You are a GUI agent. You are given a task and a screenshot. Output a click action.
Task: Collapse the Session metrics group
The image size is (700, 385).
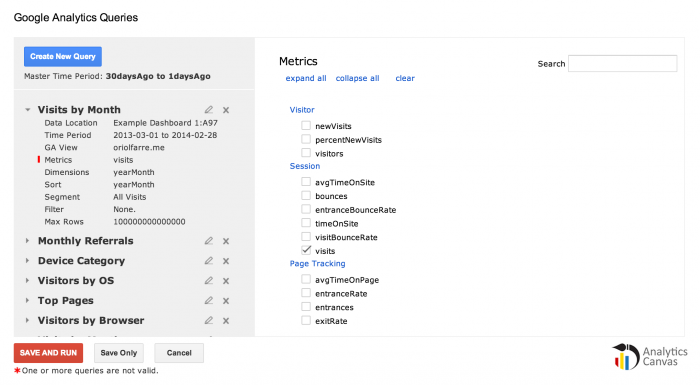tap(305, 166)
